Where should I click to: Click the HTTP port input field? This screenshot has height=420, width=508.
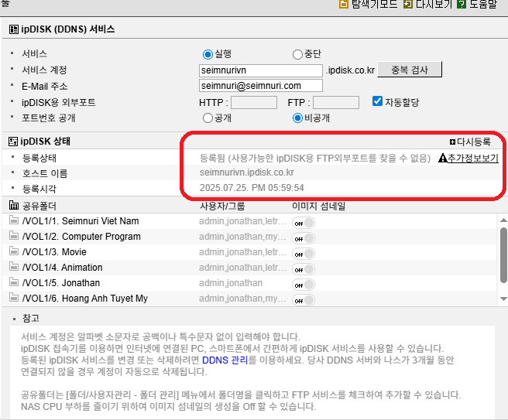(x=254, y=103)
